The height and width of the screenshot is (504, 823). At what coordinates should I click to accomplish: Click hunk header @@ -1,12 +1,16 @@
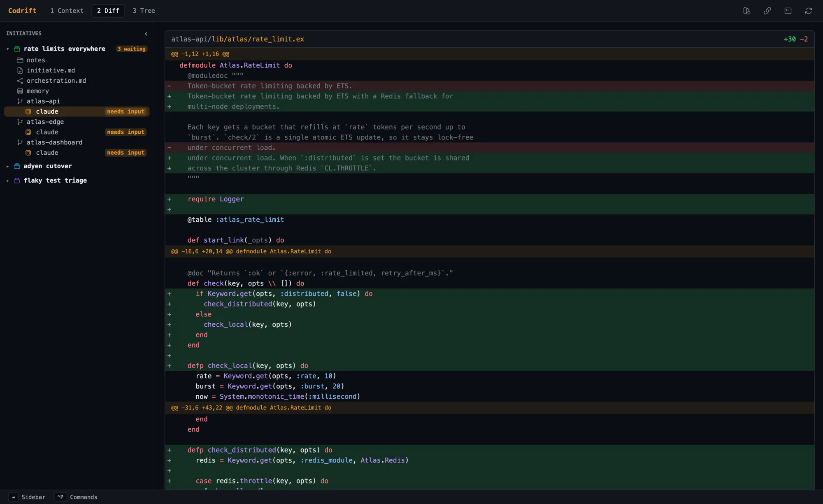tap(490, 54)
